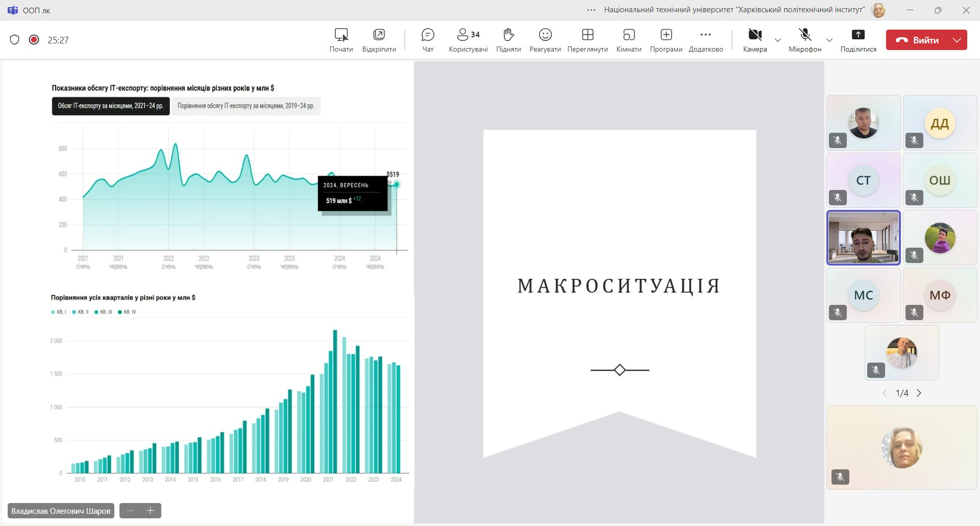Click the Share content button
This screenshot has width=980, height=526.
(x=858, y=40)
